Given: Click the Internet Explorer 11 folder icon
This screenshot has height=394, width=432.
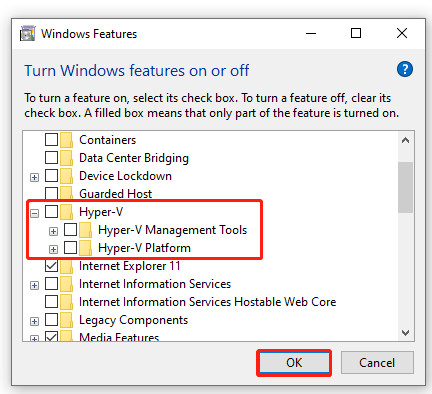Looking at the screenshot, I should tap(66, 266).
